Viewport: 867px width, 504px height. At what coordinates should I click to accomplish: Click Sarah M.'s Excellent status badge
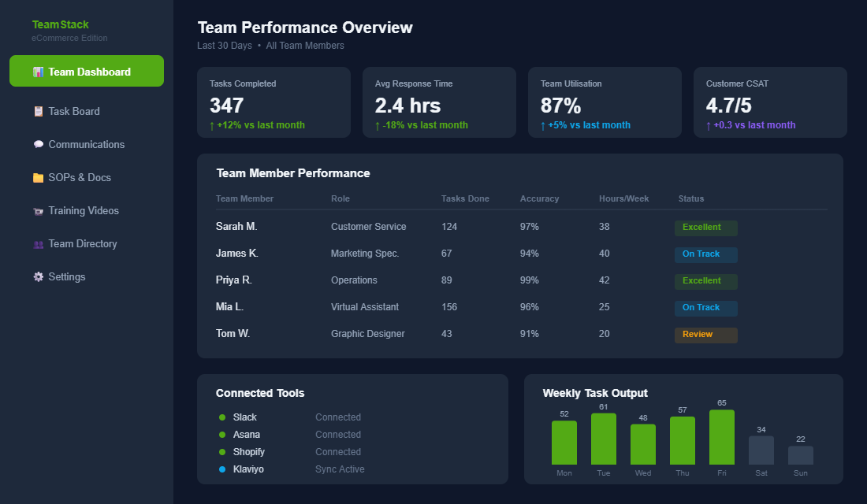point(705,228)
